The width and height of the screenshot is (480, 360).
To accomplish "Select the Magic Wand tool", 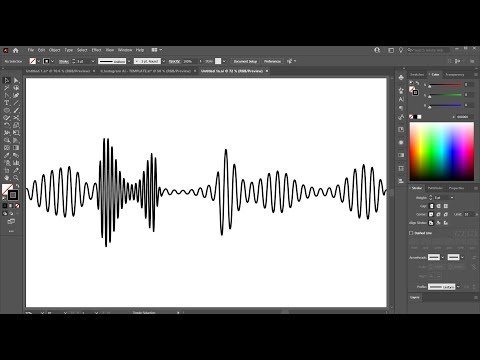I will click(x=6, y=88).
